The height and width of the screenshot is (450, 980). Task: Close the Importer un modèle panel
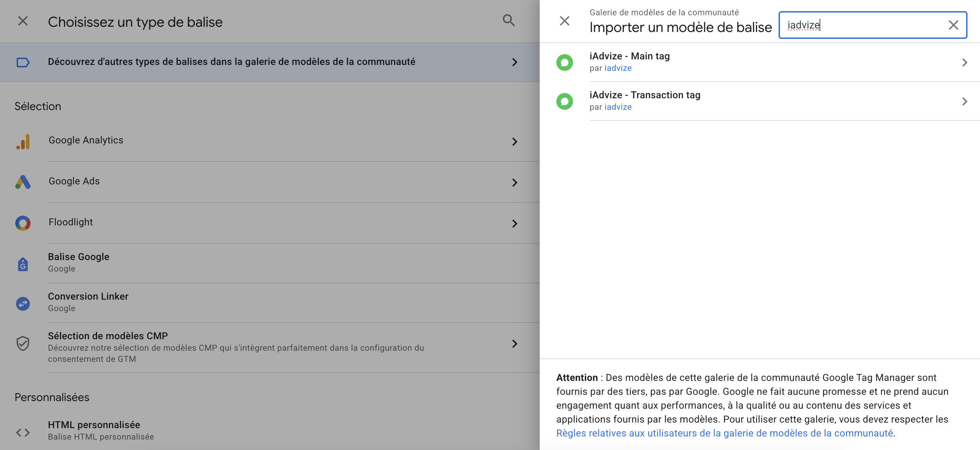pyautogui.click(x=565, y=21)
